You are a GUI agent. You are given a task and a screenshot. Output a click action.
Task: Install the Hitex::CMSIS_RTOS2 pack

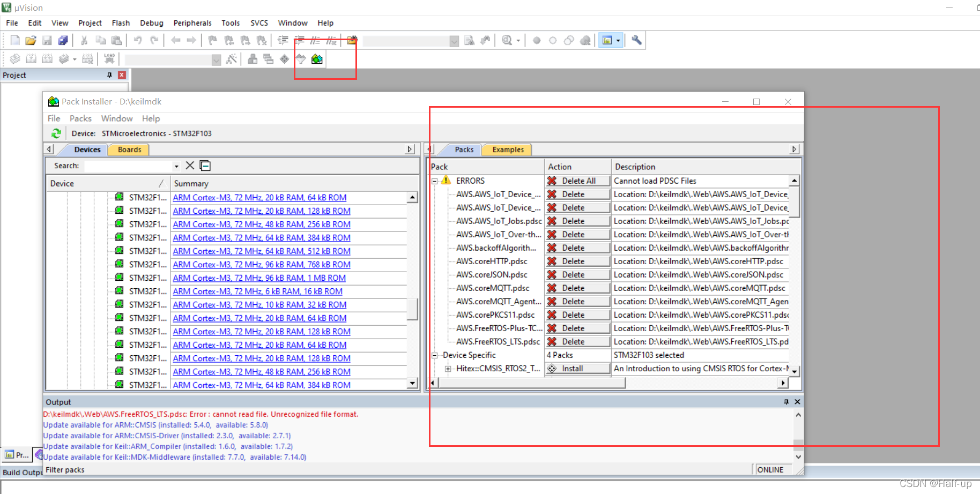point(578,369)
